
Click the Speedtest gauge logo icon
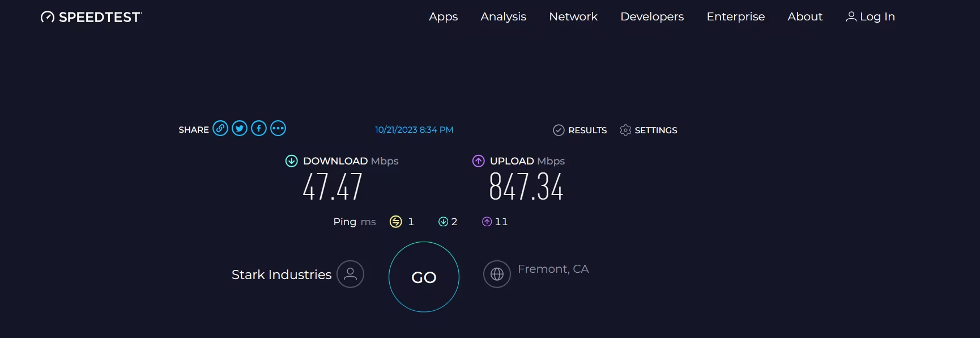tap(47, 16)
